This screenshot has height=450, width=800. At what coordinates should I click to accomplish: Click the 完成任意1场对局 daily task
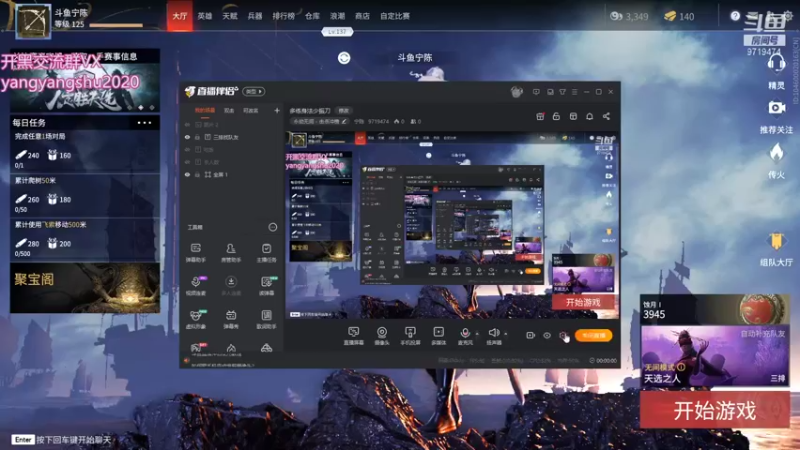click(x=85, y=151)
